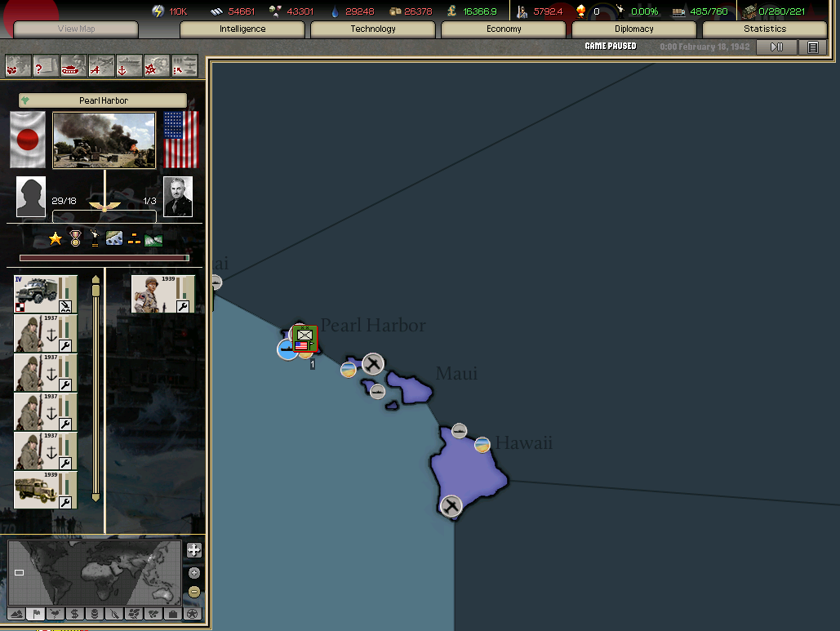Open the air units plane icon
Viewport: 840px width, 631px height.
coord(101,65)
